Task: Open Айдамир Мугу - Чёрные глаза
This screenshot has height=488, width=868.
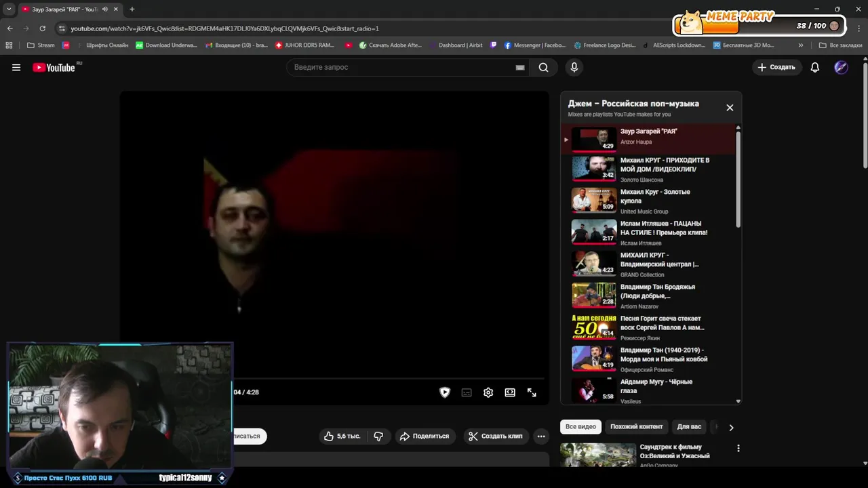Action: click(648, 391)
